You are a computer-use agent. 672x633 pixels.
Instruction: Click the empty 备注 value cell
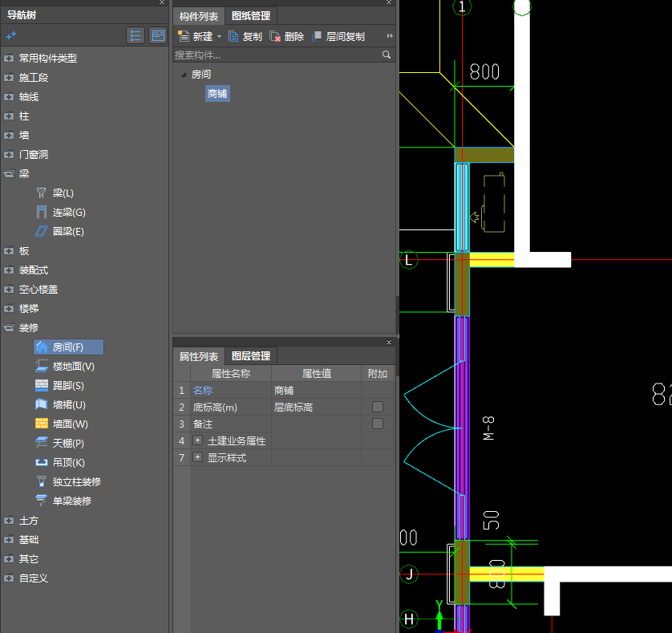tap(316, 424)
